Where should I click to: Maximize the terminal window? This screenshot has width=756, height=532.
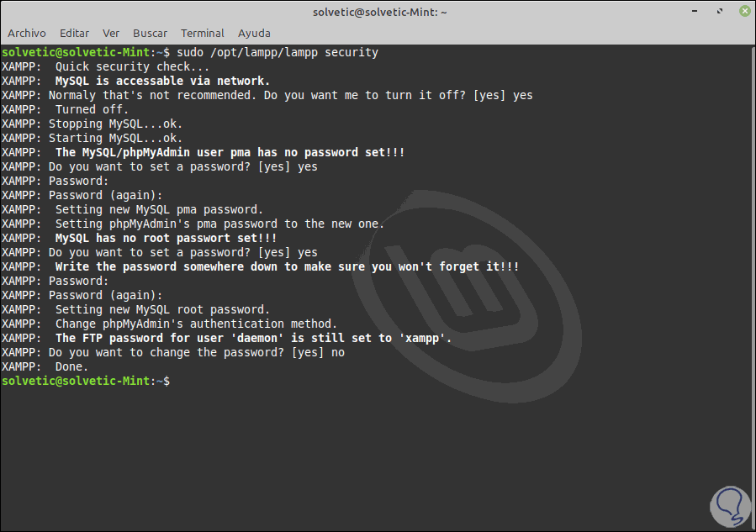(720, 11)
